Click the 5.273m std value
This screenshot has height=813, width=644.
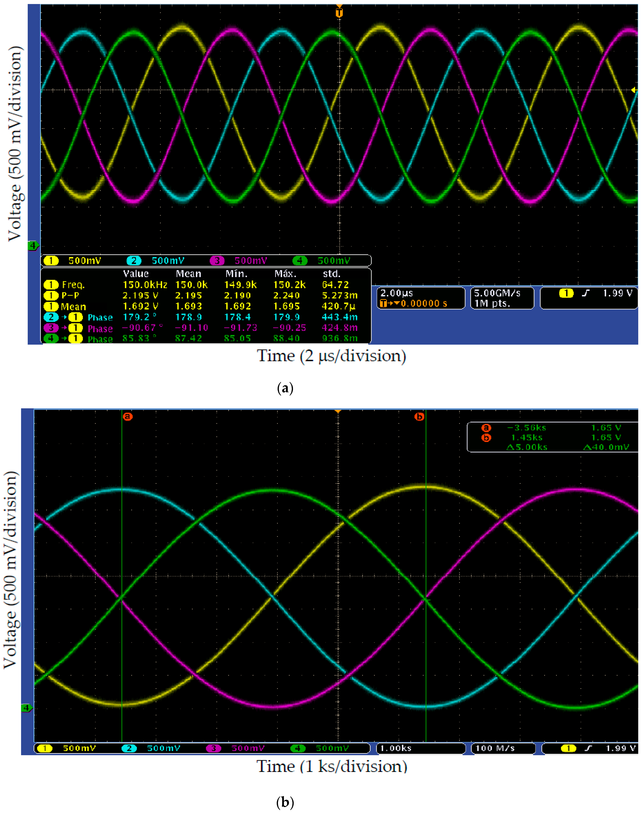[x=340, y=295]
